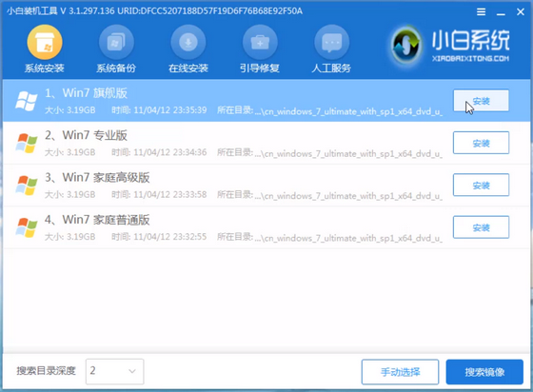Click the 搜索镜像 button
533x392 pixels.
point(484,372)
